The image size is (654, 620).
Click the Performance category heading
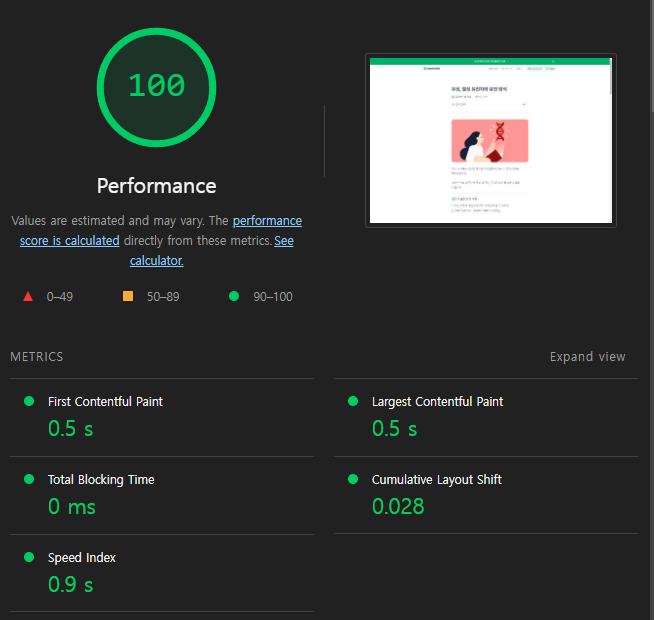click(x=156, y=186)
